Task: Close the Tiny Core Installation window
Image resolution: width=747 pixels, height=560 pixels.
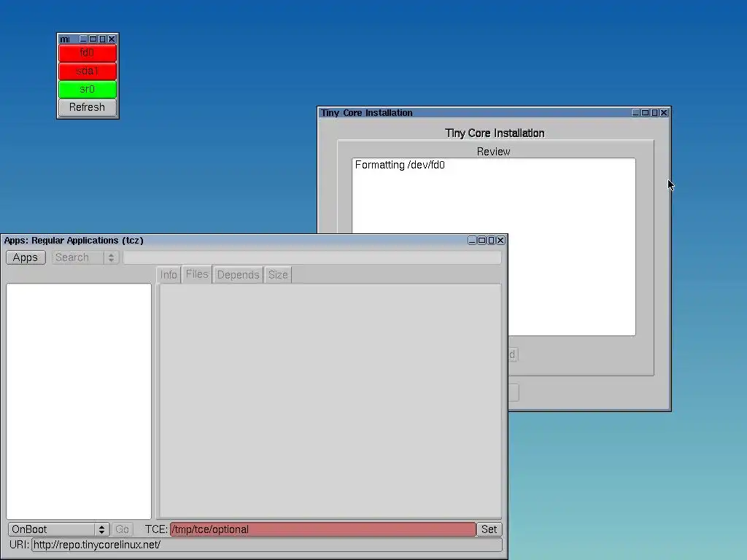Action: pyautogui.click(x=664, y=113)
